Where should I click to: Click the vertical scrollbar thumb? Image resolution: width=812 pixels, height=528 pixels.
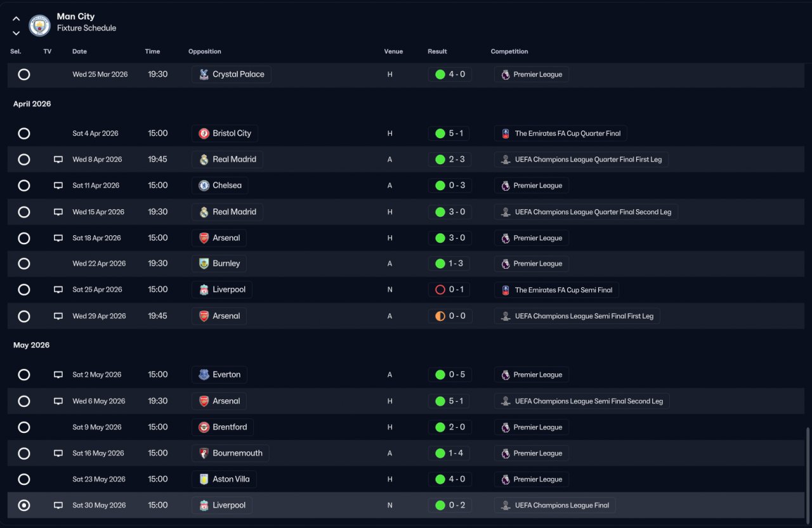point(808,473)
